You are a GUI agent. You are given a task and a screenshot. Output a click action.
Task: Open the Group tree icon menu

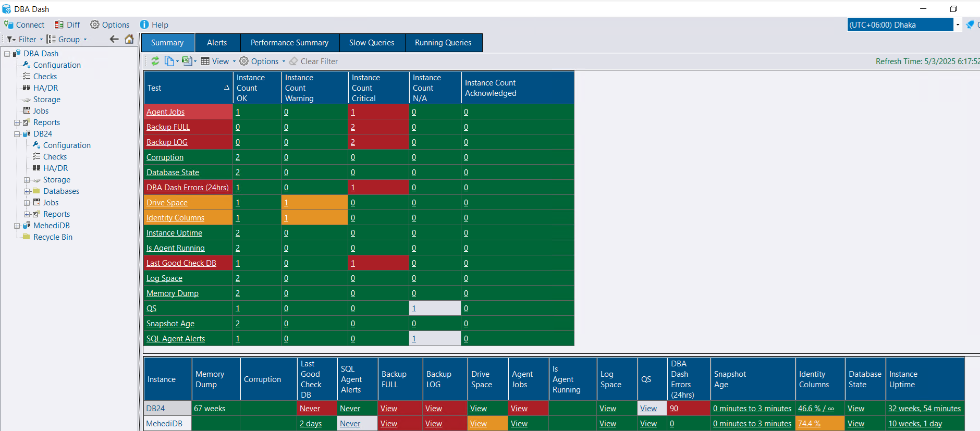point(51,39)
